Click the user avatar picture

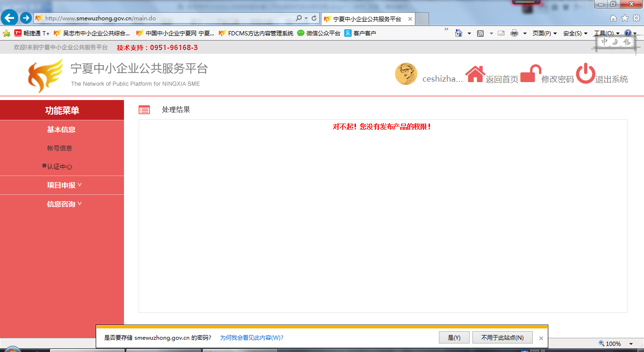[x=406, y=74]
